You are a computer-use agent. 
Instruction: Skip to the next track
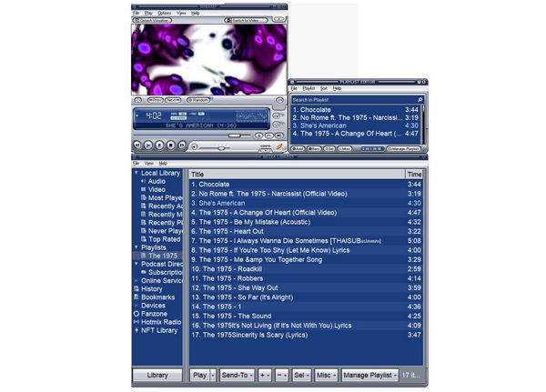(182, 145)
